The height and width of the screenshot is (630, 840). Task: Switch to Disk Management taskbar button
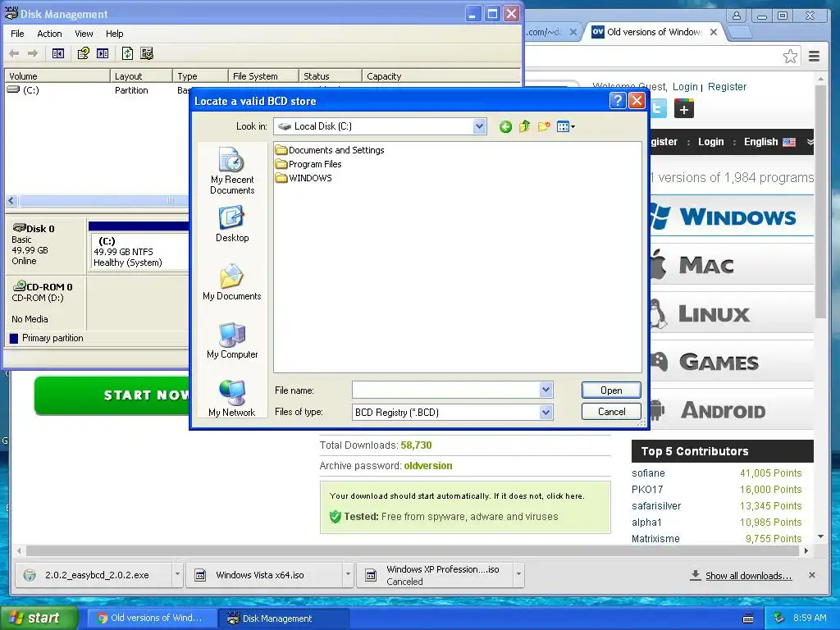coord(283,619)
